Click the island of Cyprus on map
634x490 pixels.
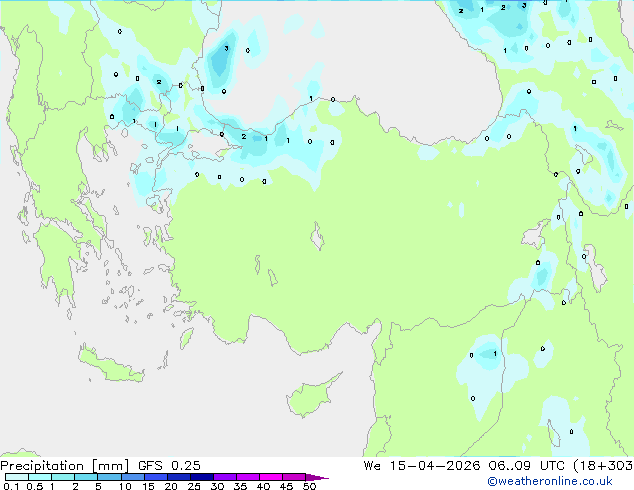(x=311, y=396)
